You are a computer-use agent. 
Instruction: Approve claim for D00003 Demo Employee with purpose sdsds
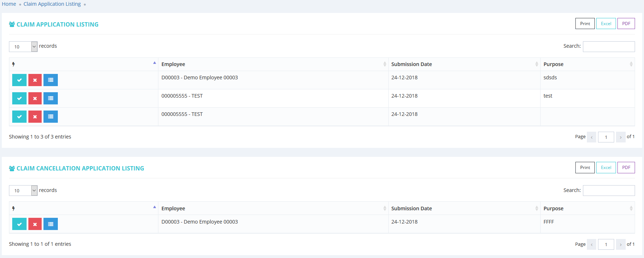click(19, 80)
